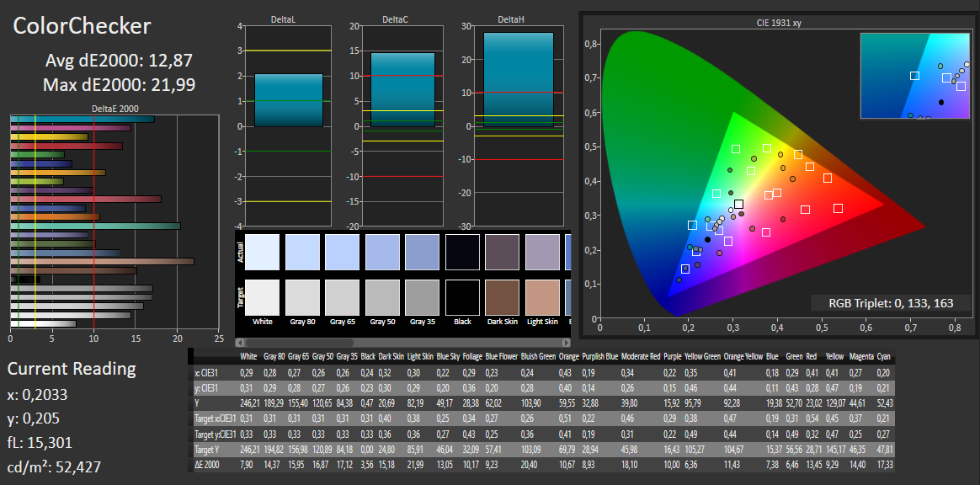The height and width of the screenshot is (485, 980).
Task: Pick the Dark Skin target swatch
Action: [x=503, y=297]
